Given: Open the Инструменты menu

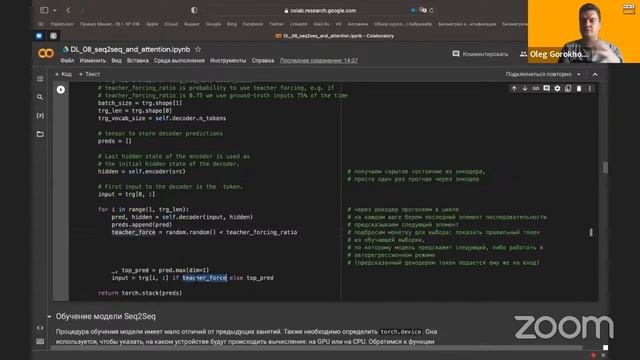Looking at the screenshot, I should (228, 60).
